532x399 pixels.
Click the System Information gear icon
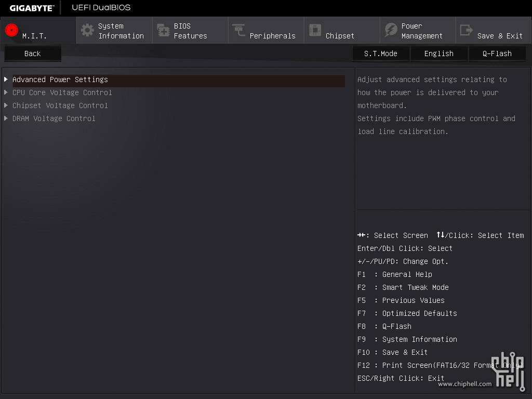coord(87,30)
